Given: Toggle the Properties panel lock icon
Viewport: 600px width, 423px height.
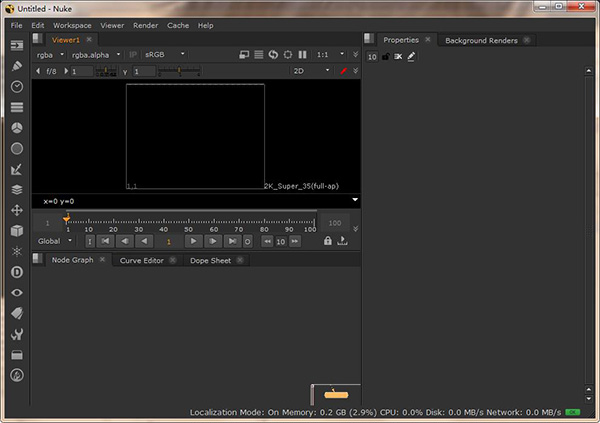Looking at the screenshot, I should pyautogui.click(x=386, y=57).
